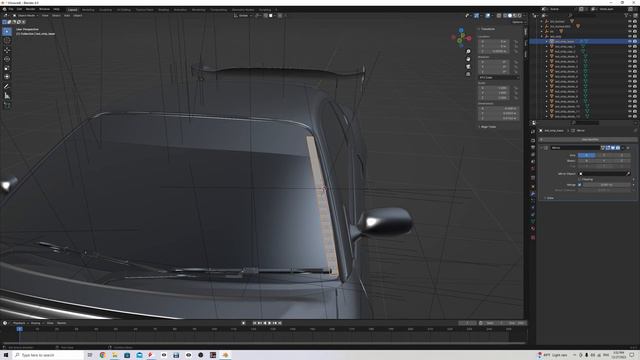Click the current frame marker in timeline

19,329
